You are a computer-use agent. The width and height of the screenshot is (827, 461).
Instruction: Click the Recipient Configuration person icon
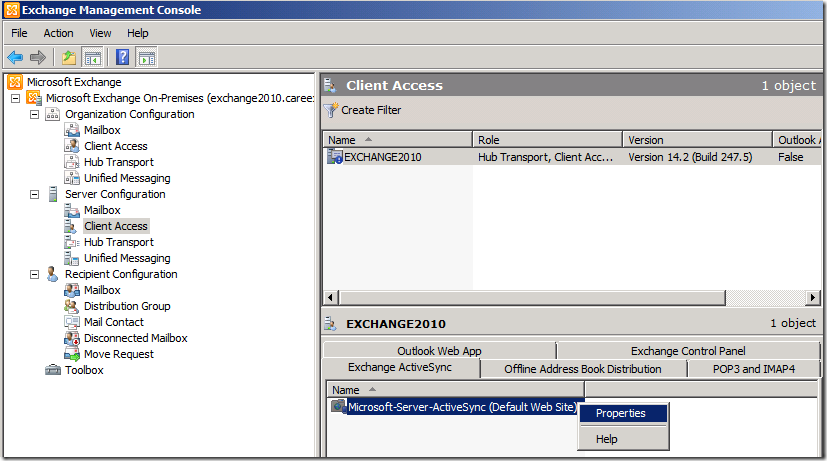click(52, 274)
